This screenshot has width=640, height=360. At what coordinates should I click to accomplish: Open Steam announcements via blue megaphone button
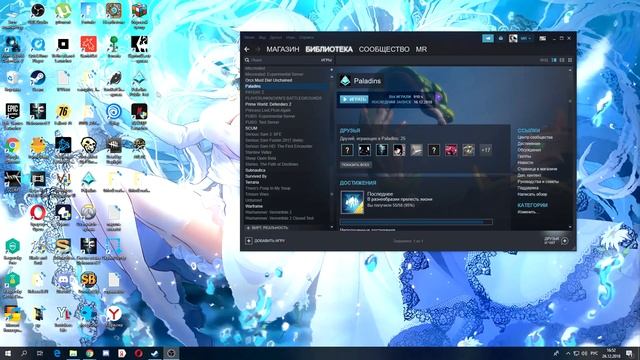coord(488,38)
